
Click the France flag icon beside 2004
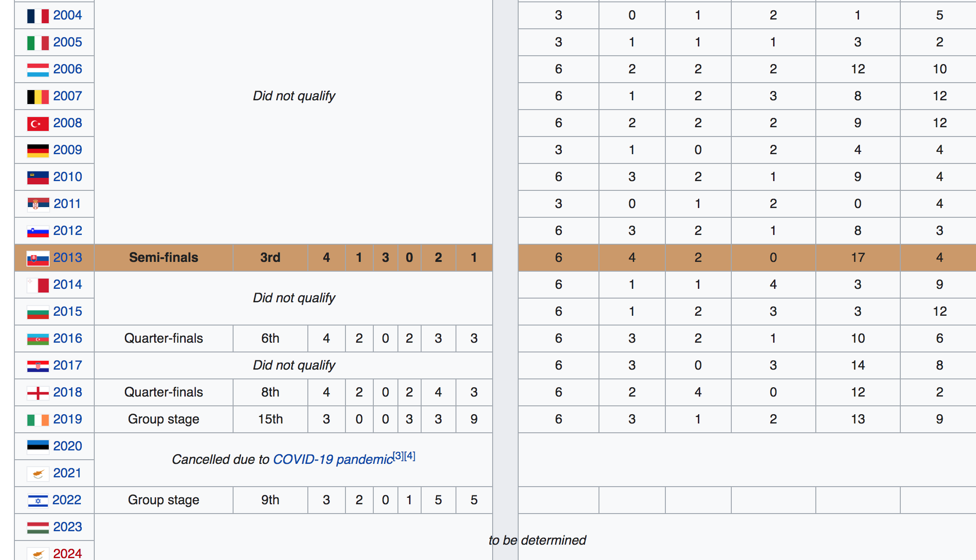point(38,16)
